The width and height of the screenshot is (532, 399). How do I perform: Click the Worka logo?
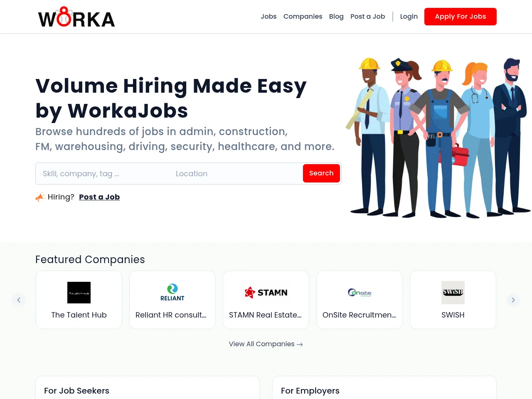(x=76, y=17)
